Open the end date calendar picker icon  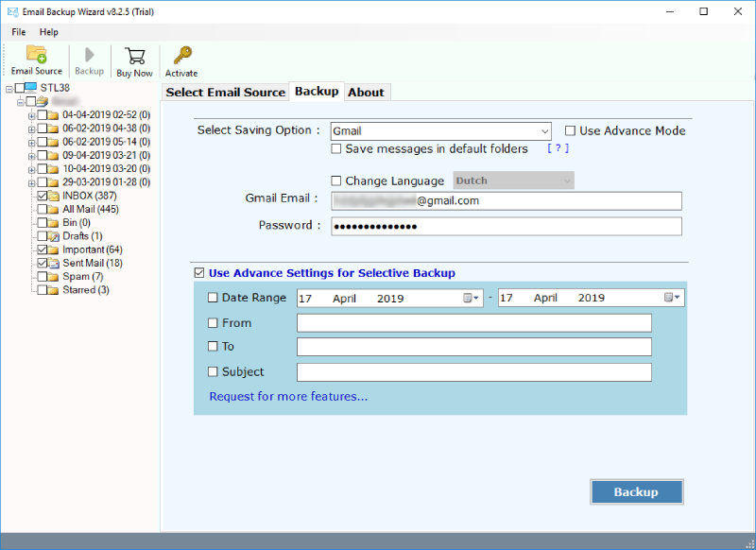point(670,298)
